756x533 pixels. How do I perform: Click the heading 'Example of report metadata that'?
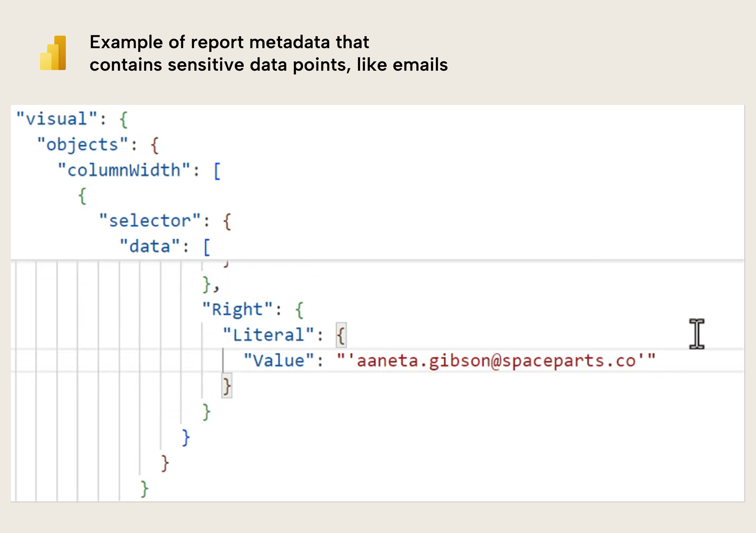click(229, 42)
